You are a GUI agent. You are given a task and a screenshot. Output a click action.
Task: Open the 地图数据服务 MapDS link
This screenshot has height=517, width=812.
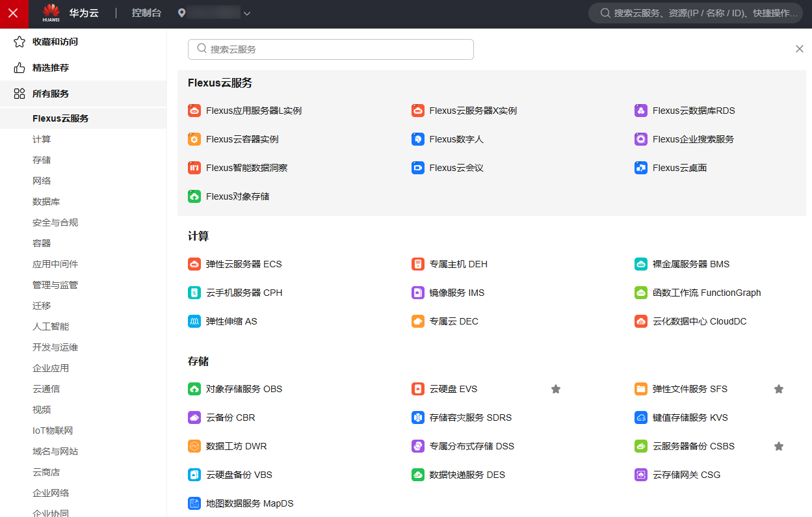point(250,503)
